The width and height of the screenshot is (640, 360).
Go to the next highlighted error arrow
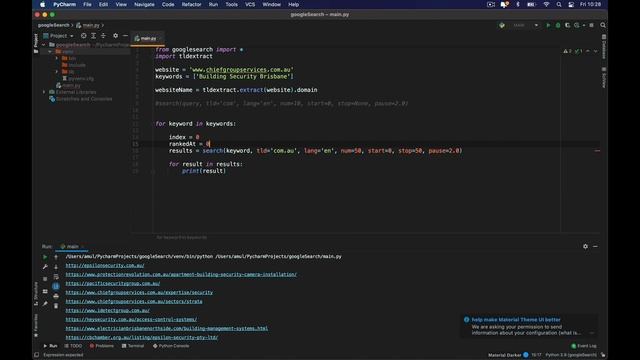pyautogui.click(x=596, y=51)
